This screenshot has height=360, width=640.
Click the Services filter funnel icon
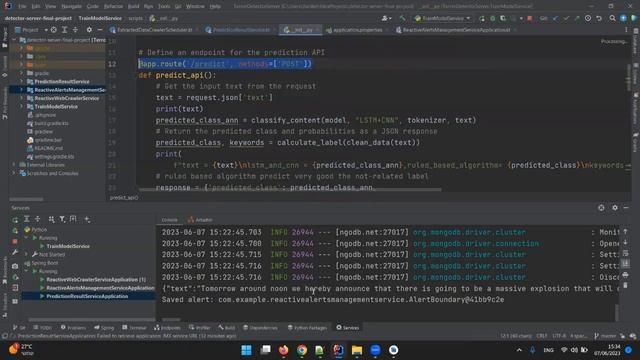pos(62,219)
